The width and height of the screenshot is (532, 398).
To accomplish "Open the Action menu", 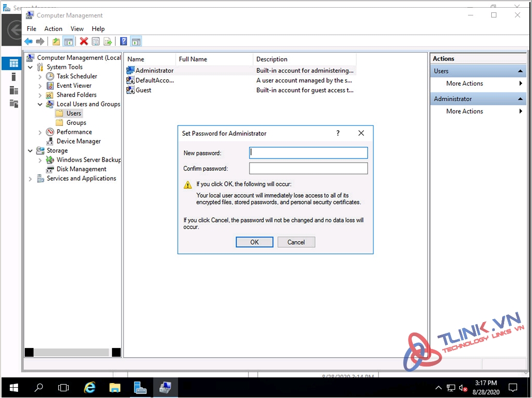I will [53, 29].
